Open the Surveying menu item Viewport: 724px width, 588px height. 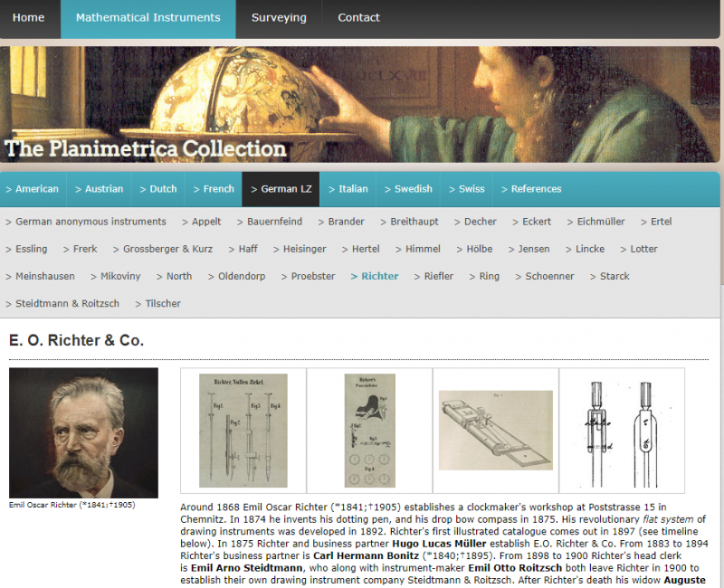coord(279,17)
